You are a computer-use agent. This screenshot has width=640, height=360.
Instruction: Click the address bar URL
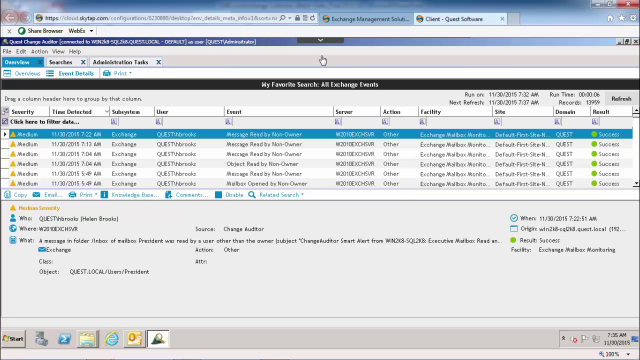pyautogui.click(x=161, y=18)
